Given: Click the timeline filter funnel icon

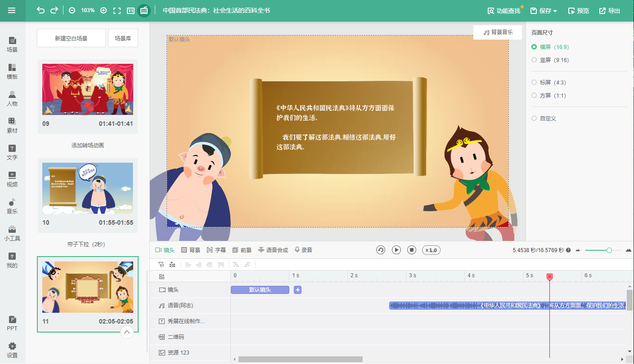Looking at the screenshot, I should pos(161,265).
